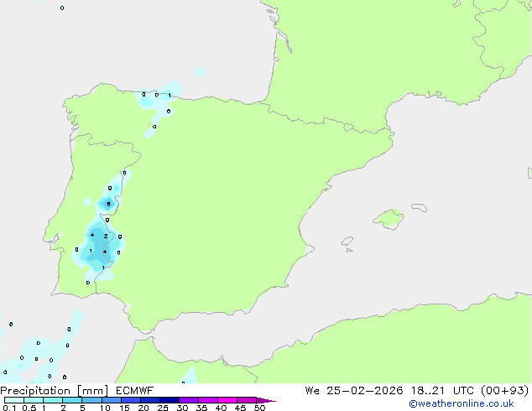
Task: Select the legend swatch between 35 and 40
Action: (x=207, y=400)
